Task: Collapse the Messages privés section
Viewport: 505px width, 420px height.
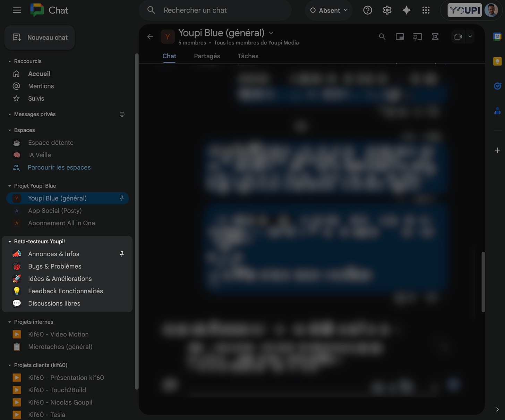Action: (x=10, y=115)
